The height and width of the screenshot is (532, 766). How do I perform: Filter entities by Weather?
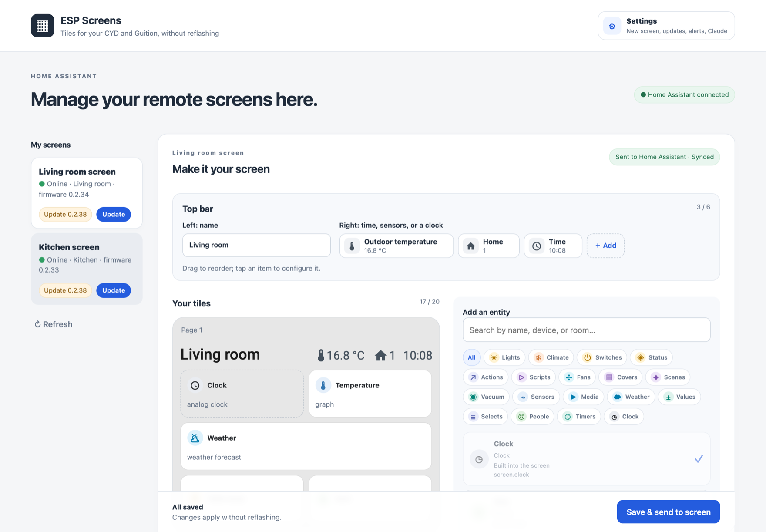click(x=631, y=397)
